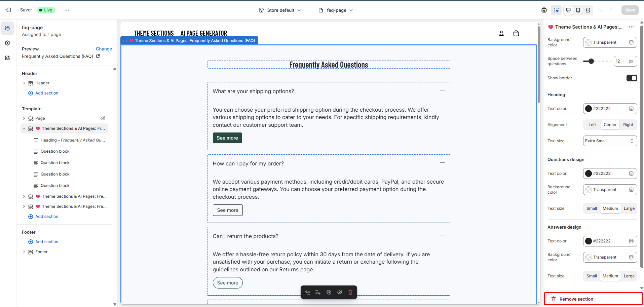Set heading alignment to Center
Viewport: 644px width, 307px height.
click(610, 125)
